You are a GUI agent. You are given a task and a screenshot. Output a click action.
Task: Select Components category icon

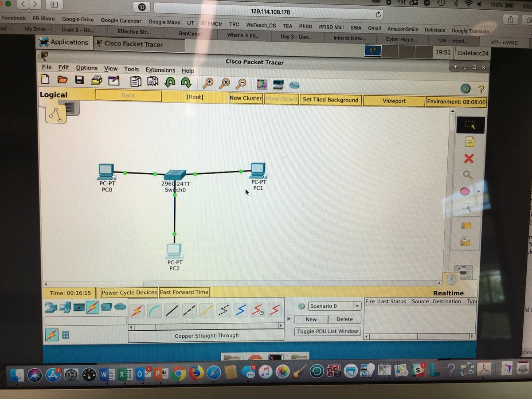[78, 307]
